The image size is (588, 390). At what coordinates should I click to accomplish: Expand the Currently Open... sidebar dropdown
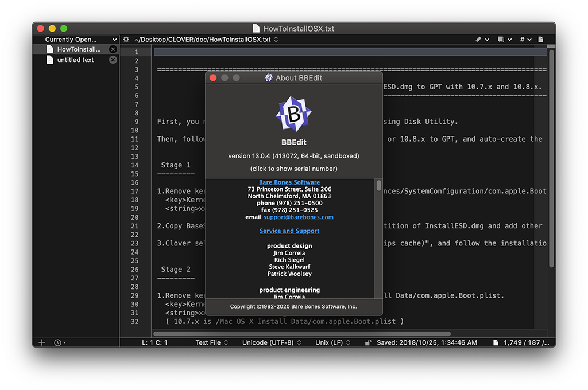pyautogui.click(x=80, y=40)
